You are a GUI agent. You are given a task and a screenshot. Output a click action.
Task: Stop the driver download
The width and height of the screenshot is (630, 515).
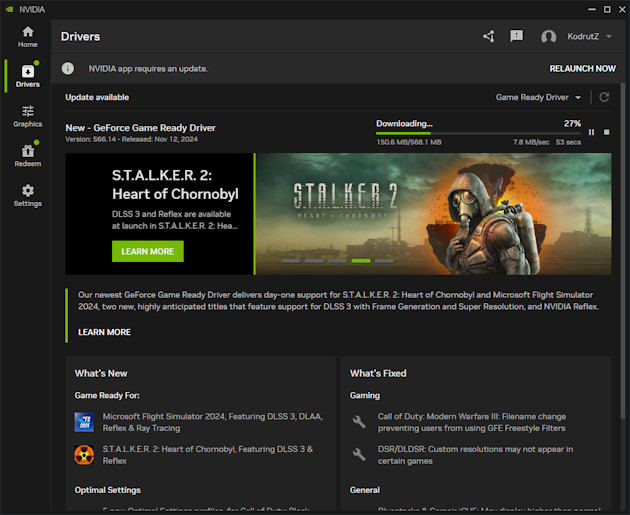tap(607, 132)
